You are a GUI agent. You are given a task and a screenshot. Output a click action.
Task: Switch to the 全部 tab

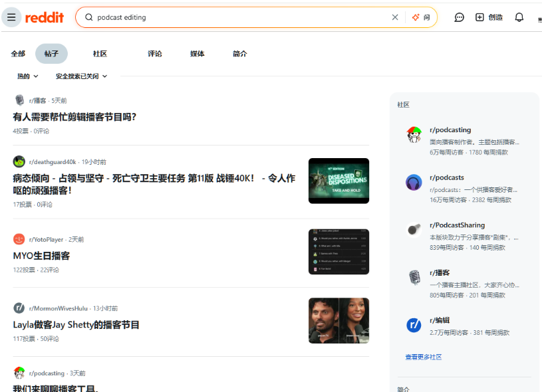[18, 54]
